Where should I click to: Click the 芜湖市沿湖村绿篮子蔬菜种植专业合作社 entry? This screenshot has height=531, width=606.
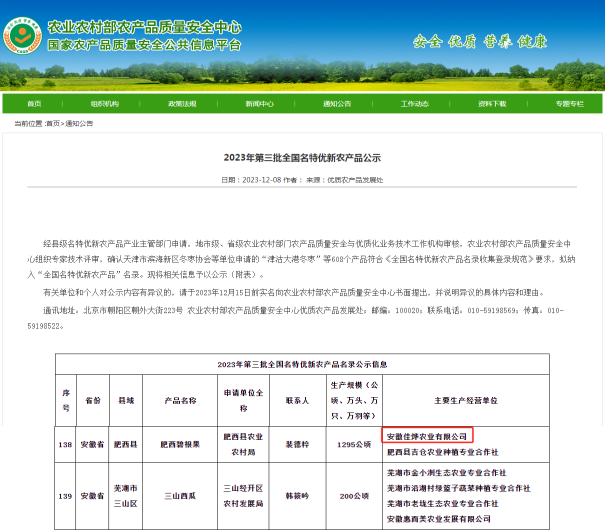[x=458, y=488]
